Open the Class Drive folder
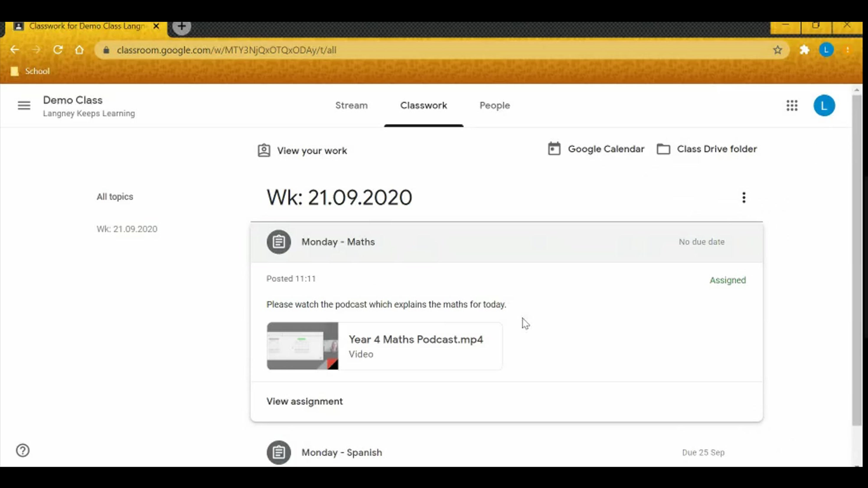Screen dimensions: 868x488 point(707,149)
